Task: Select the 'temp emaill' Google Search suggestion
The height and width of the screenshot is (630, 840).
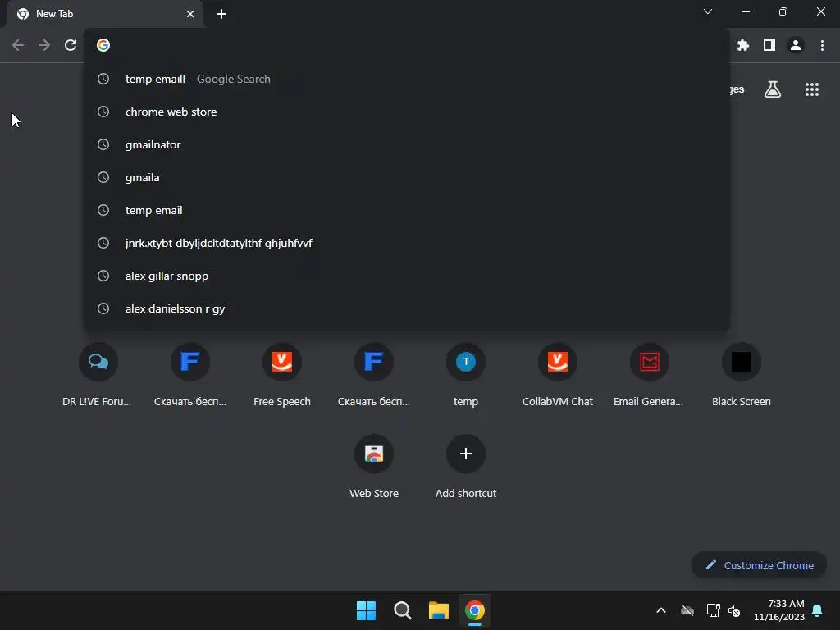Action: coord(407,79)
